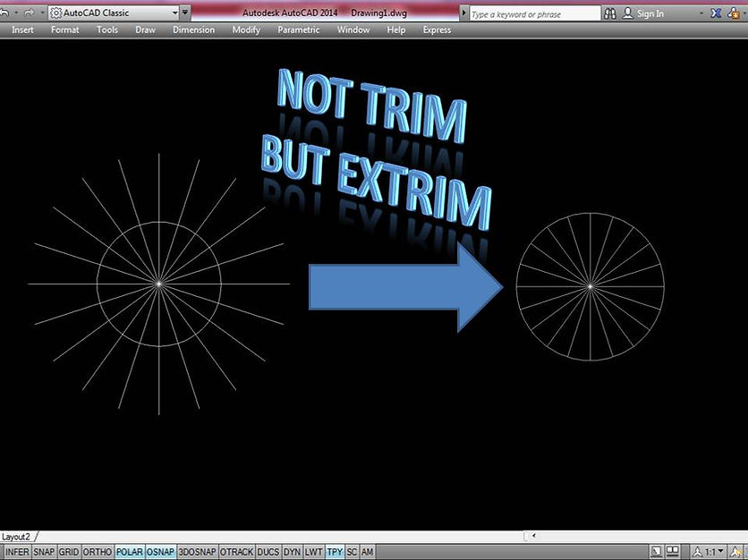The height and width of the screenshot is (560, 748).
Task: Click the Quick View Layouts icon
Action: click(657, 552)
